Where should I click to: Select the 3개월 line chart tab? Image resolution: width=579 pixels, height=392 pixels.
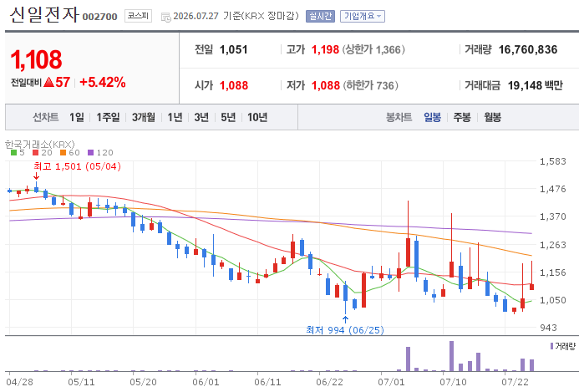point(143,118)
